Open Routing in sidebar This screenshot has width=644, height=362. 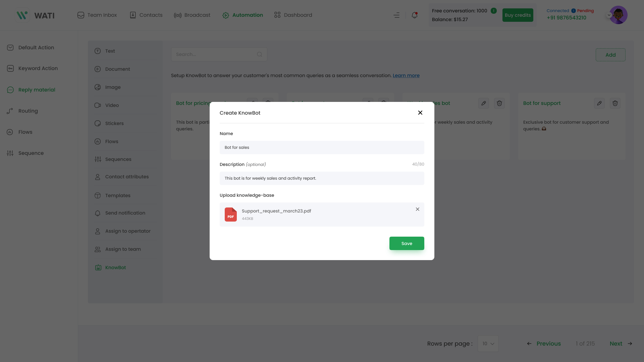tap(22, 111)
